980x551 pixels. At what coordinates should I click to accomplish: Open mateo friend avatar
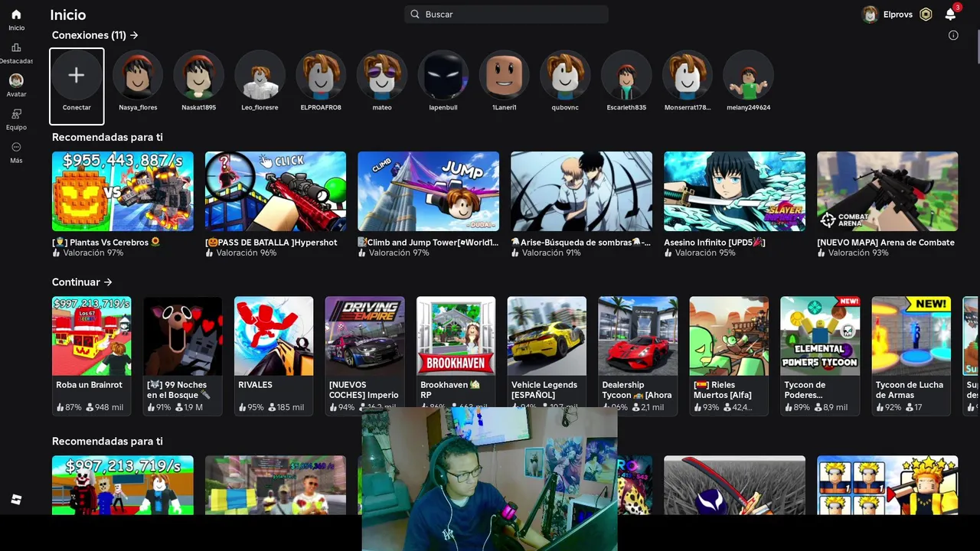tap(382, 75)
